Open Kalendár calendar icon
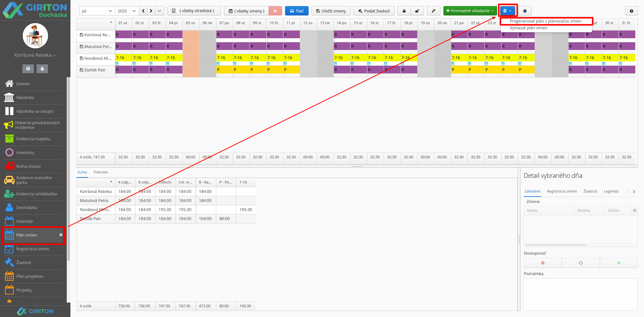 9,221
